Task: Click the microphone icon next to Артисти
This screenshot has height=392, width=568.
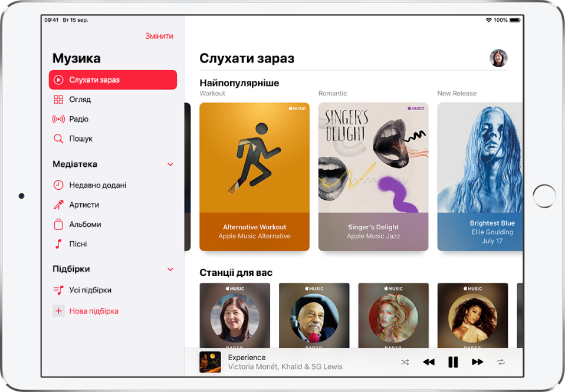Action: click(x=58, y=205)
